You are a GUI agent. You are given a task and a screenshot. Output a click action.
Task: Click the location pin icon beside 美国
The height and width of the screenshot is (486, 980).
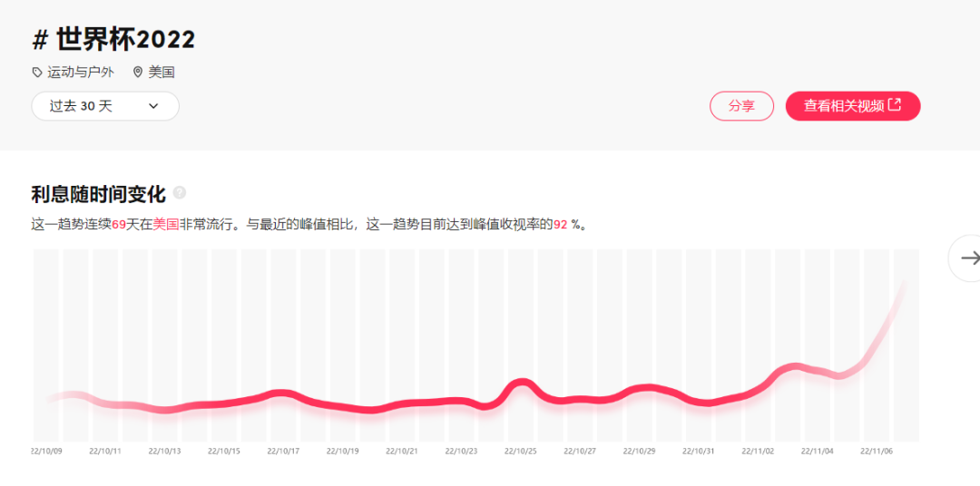pyautogui.click(x=138, y=73)
